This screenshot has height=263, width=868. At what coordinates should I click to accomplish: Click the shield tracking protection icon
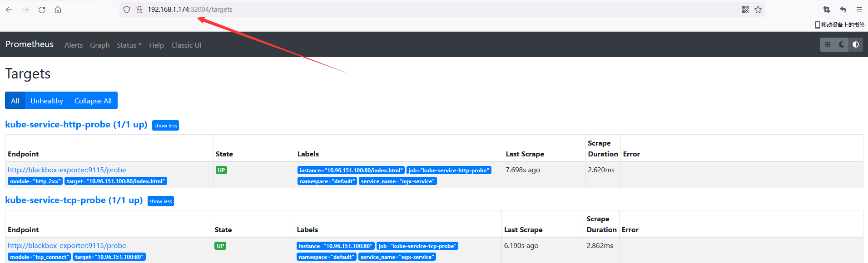pos(127,10)
